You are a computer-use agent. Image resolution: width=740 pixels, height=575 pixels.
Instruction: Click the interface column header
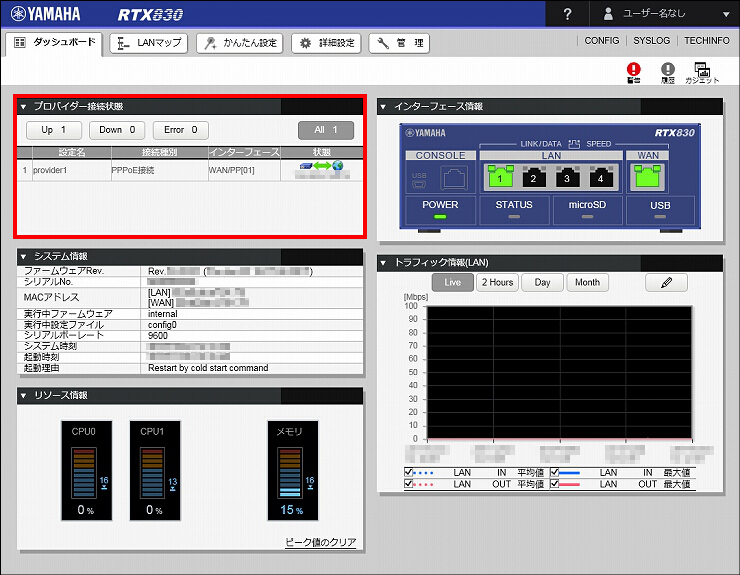click(x=244, y=152)
